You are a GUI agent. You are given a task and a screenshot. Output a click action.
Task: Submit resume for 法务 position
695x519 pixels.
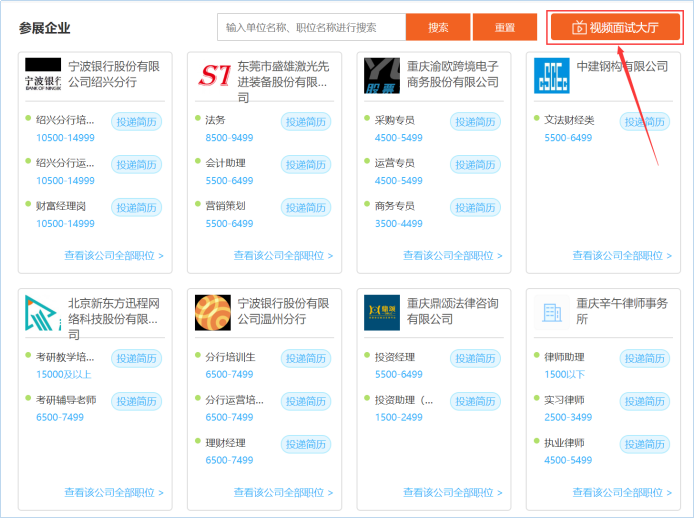(305, 122)
